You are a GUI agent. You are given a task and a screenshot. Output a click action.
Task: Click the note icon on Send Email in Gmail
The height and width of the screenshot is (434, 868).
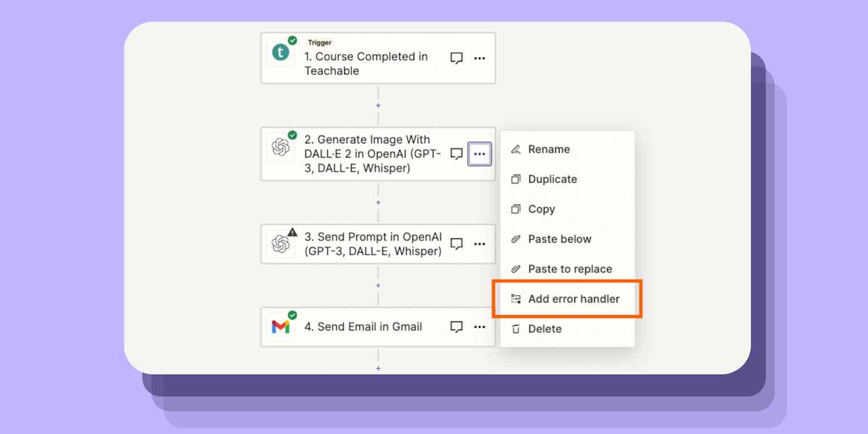456,327
